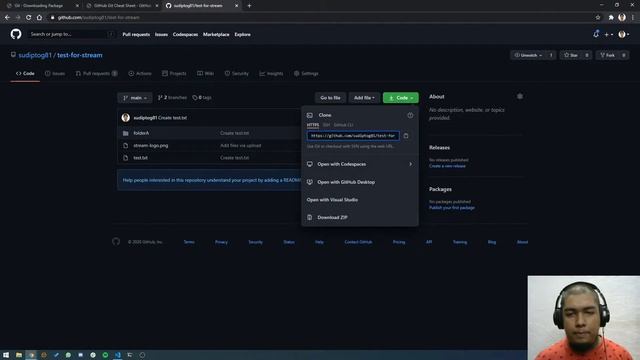
Task: Open Spotify from the taskbar
Action: pyautogui.click(x=105, y=355)
